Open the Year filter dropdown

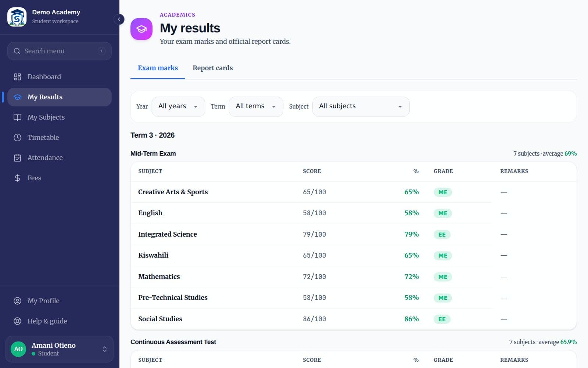coord(178,106)
